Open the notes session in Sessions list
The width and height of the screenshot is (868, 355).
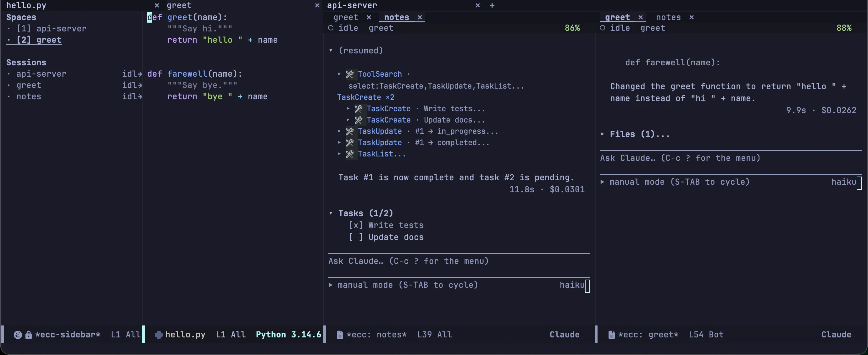(x=29, y=96)
